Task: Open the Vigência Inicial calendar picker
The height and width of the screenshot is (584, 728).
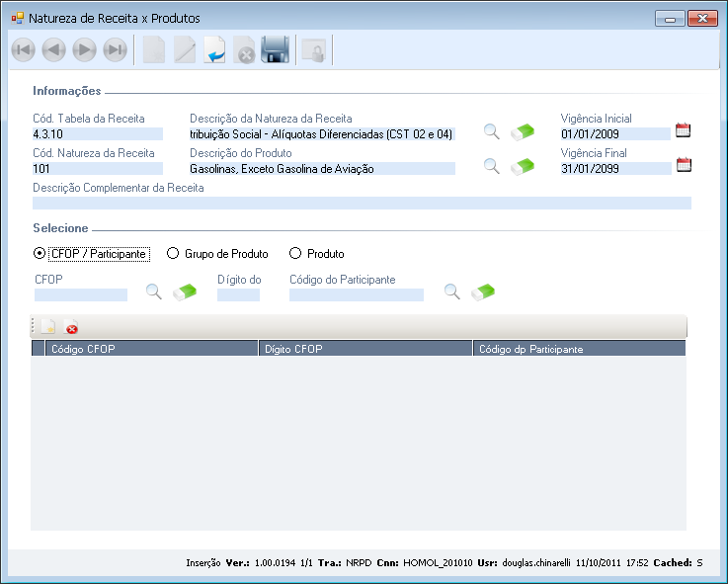Action: [683, 130]
